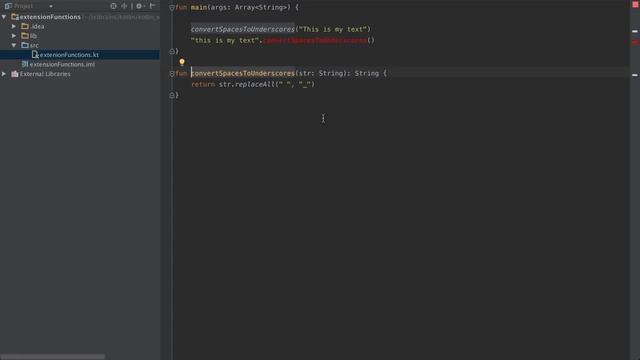Click the Project panel icon
This screenshot has width=640, height=360.
(x=8, y=6)
